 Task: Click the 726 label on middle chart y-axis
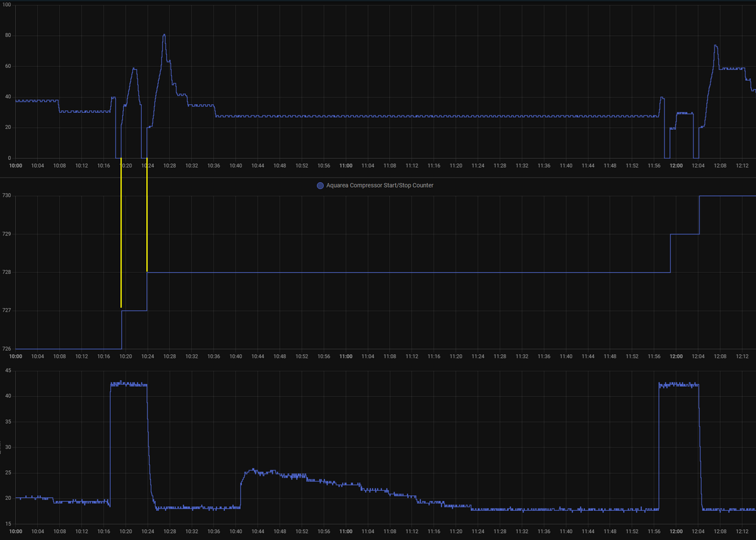(x=7, y=349)
